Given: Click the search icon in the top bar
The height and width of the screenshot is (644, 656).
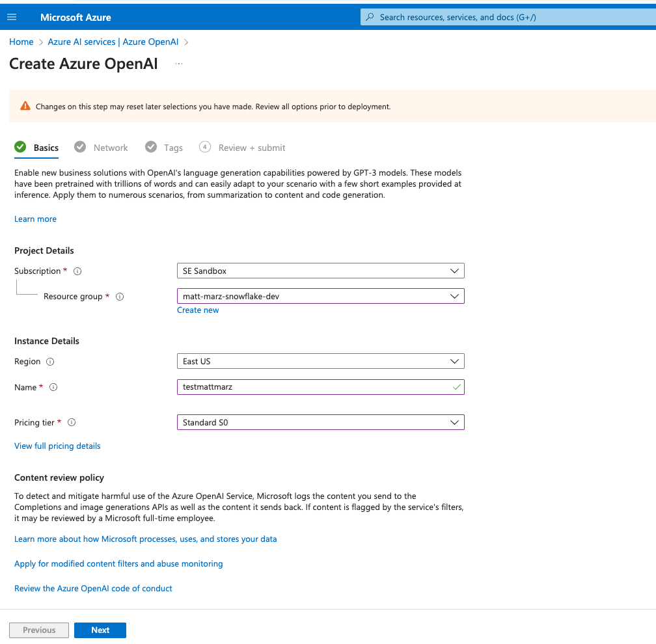Looking at the screenshot, I should click(x=370, y=17).
